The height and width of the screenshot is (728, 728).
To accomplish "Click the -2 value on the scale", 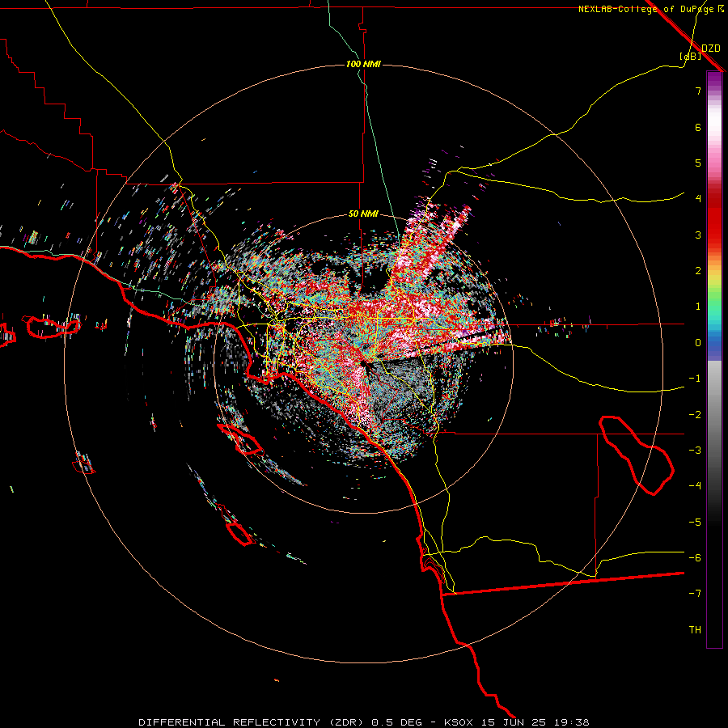I will (x=695, y=415).
